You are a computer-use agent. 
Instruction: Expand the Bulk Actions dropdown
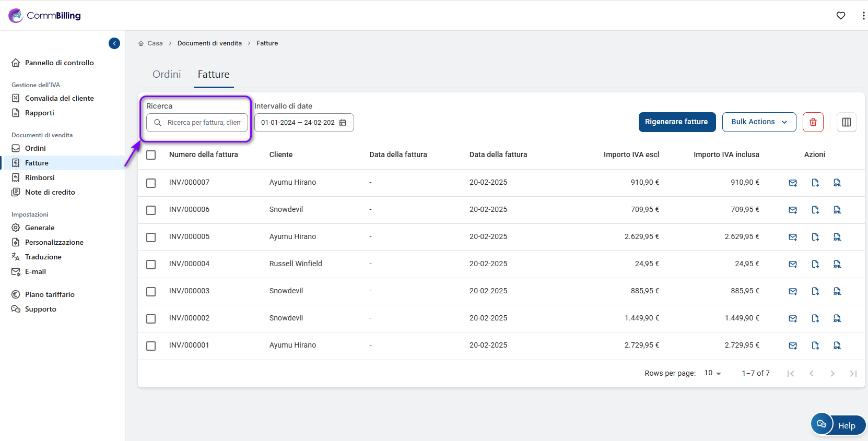pyautogui.click(x=758, y=122)
